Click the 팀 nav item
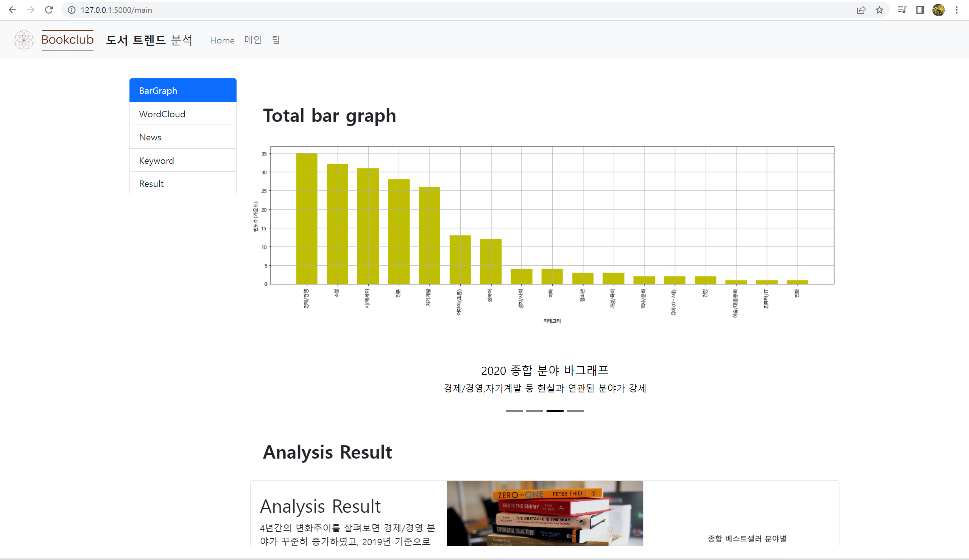This screenshot has width=969, height=560. click(x=275, y=40)
